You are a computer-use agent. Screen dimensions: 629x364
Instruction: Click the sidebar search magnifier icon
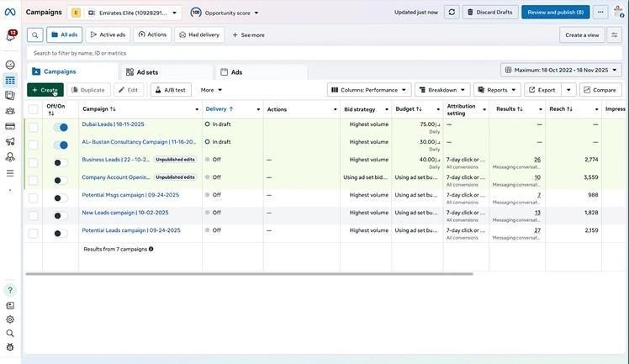pyautogui.click(x=10, y=333)
